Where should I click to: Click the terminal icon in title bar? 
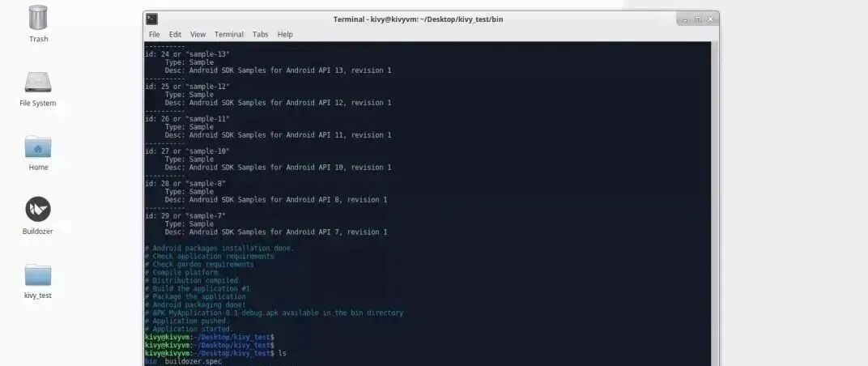tap(151, 19)
